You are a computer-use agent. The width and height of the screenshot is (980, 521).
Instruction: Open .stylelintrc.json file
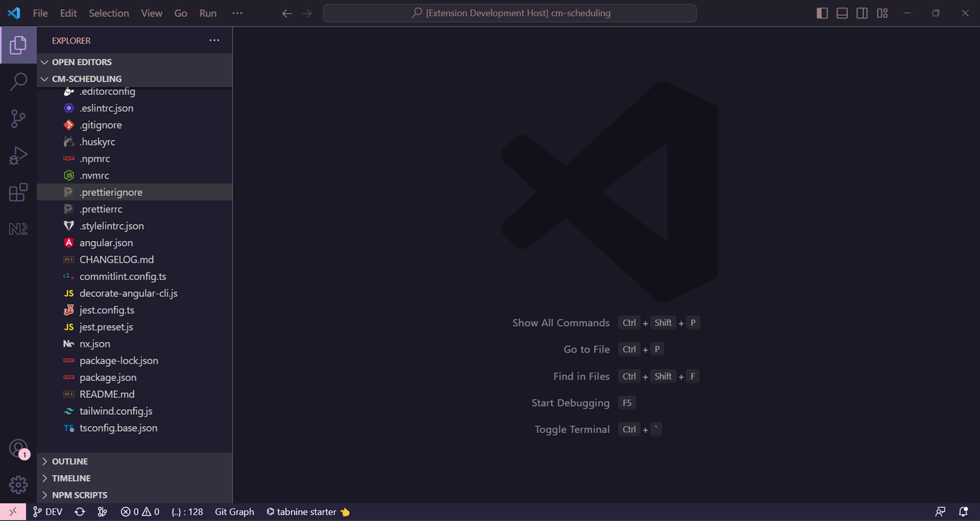coord(135,226)
